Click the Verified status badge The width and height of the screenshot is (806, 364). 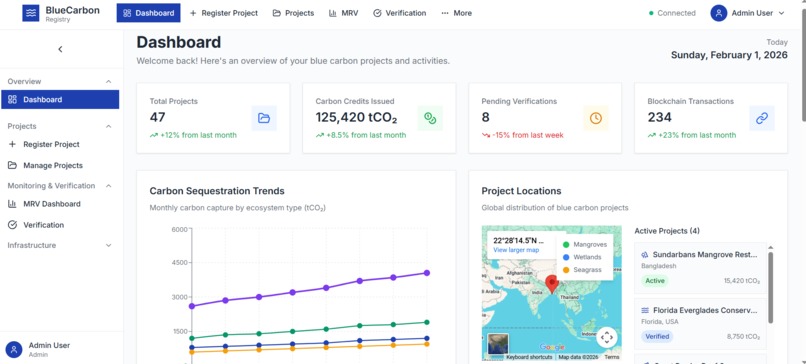click(x=657, y=336)
